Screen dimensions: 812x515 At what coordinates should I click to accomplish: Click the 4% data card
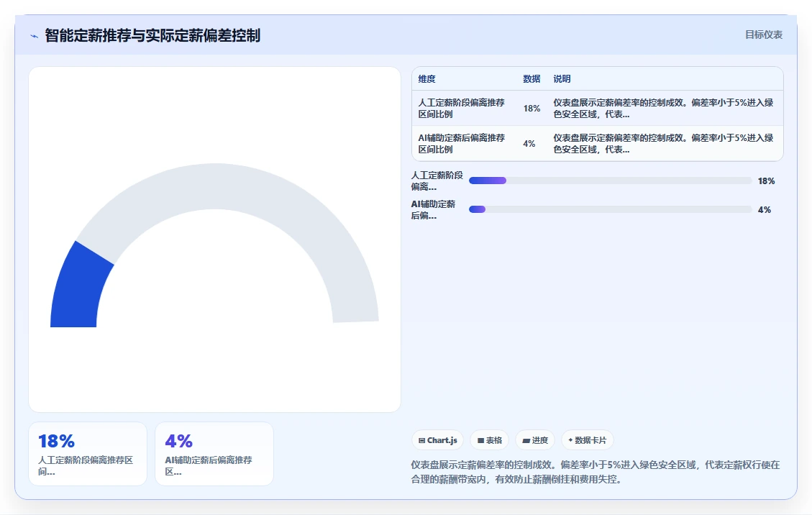214,454
